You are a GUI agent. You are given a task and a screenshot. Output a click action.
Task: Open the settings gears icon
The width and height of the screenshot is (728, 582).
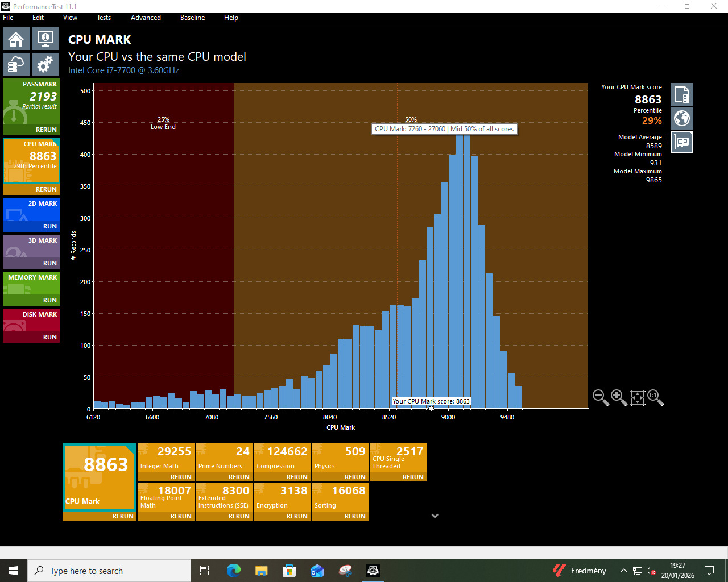point(45,64)
